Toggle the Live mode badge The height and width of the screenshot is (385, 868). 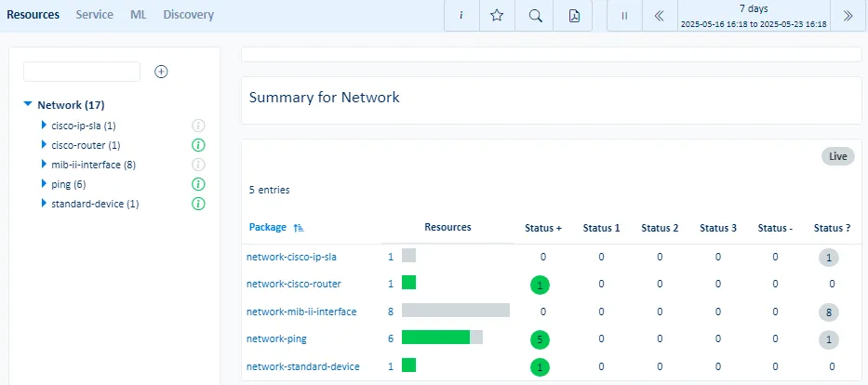tap(837, 156)
